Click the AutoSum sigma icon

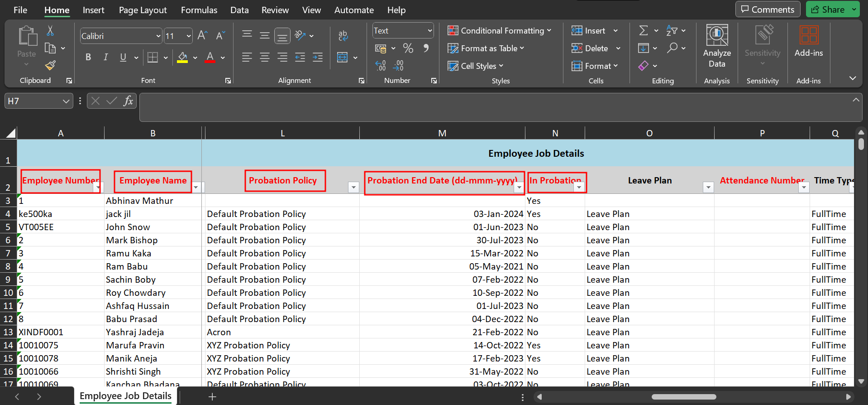tap(643, 31)
